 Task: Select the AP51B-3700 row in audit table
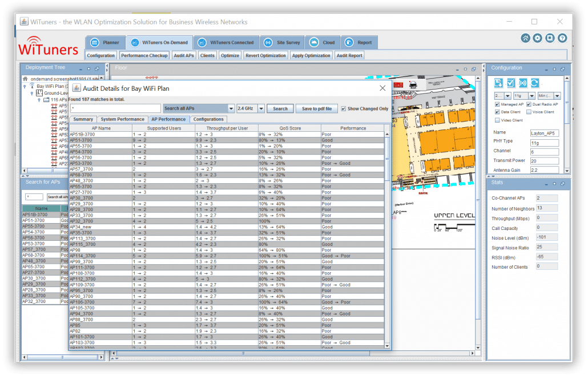click(x=227, y=134)
